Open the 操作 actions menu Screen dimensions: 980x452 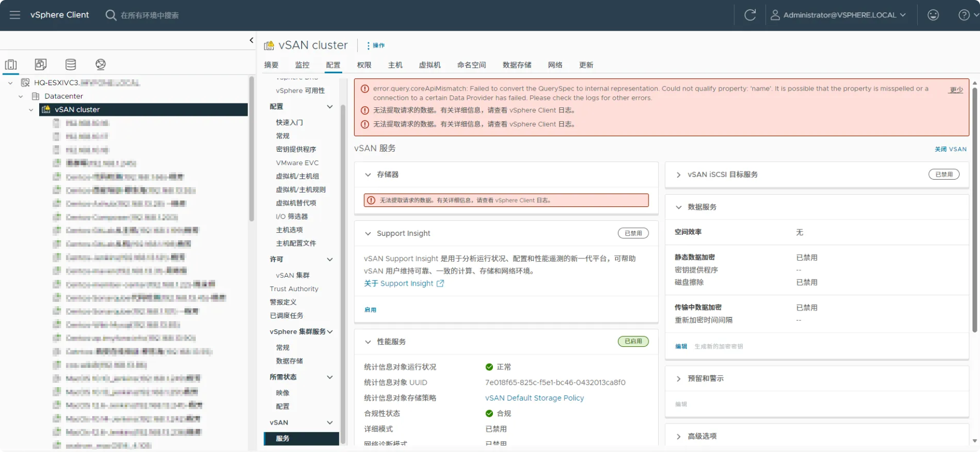tap(376, 46)
